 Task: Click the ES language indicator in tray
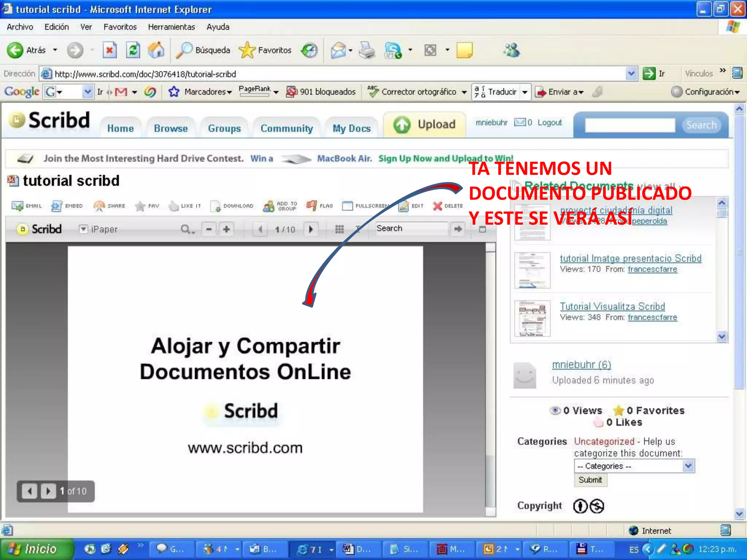634,549
